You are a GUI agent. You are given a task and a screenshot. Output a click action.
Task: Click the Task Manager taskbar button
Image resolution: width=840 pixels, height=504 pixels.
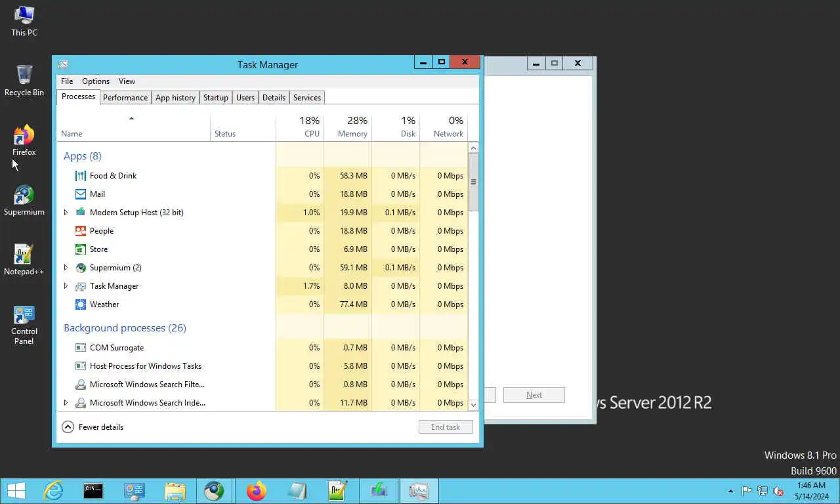coord(419,491)
